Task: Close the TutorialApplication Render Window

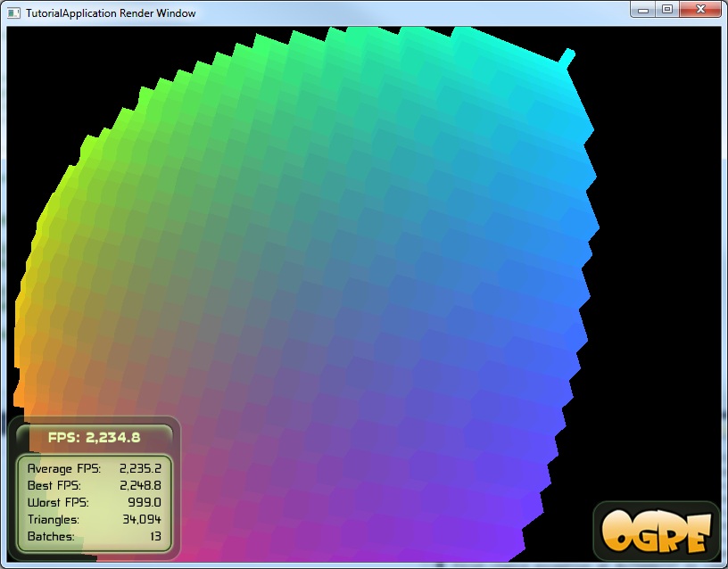Action: click(700, 9)
